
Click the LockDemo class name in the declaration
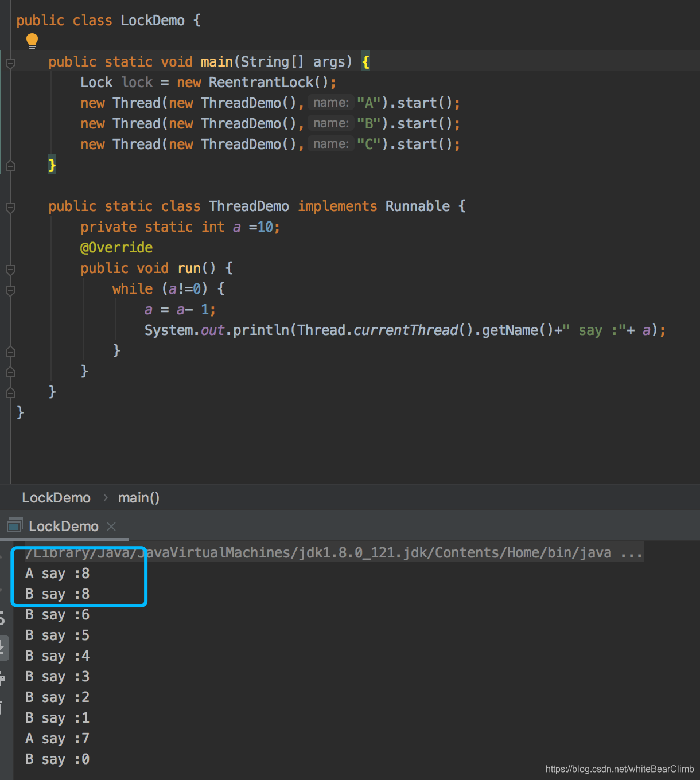tap(153, 21)
